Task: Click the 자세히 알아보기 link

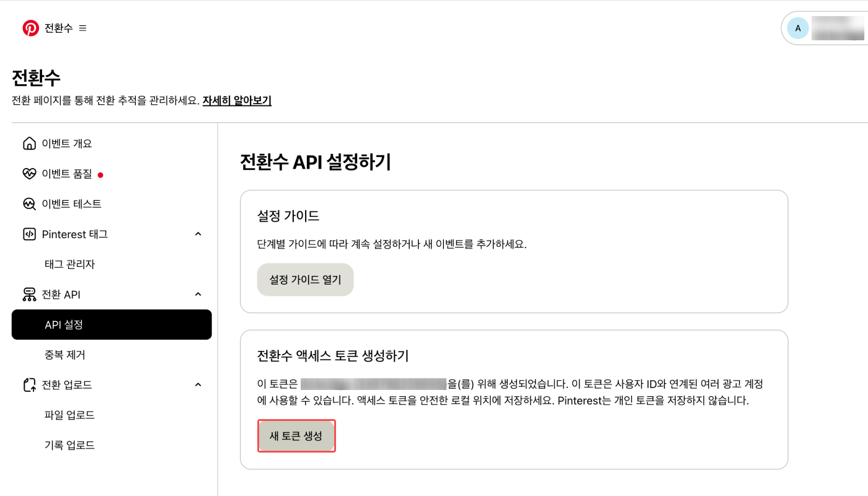Action: coord(237,100)
